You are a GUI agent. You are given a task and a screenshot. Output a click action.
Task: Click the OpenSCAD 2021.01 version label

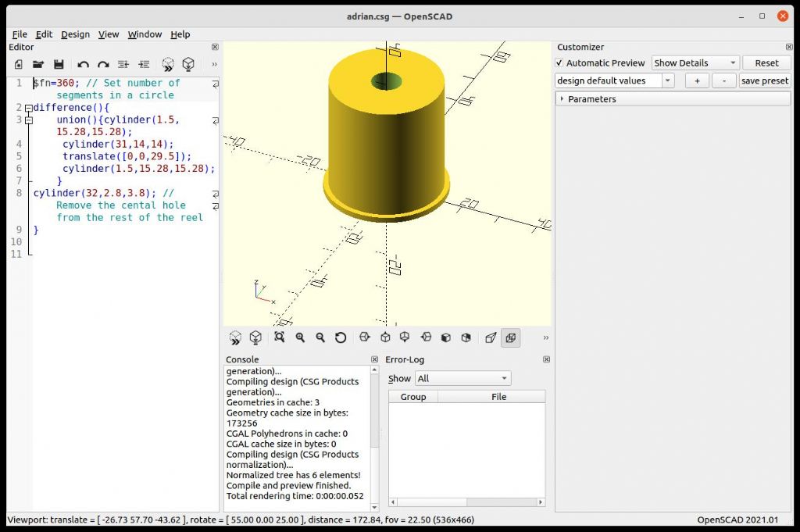click(737, 520)
